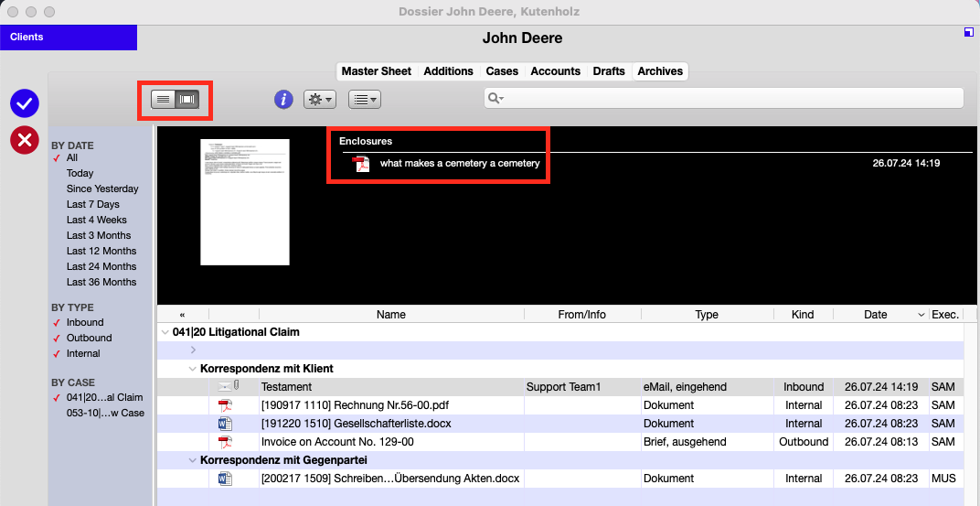This screenshot has height=506, width=980.
Task: Open the list options dropdown
Action: point(365,100)
